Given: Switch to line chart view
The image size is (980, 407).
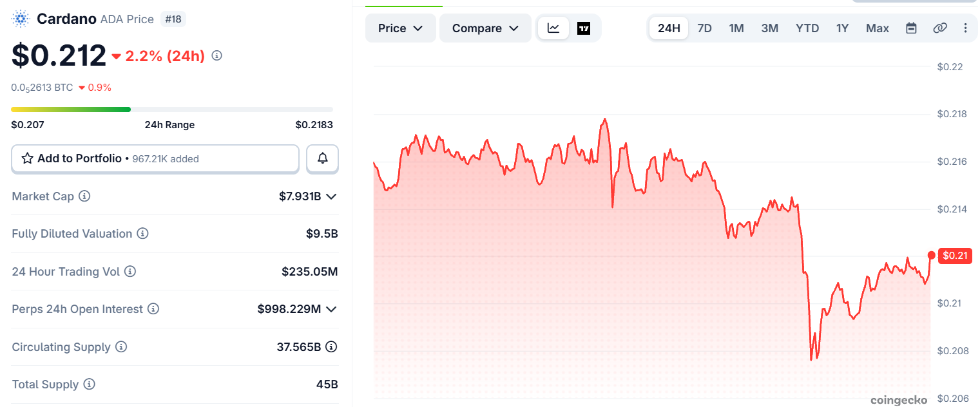Looking at the screenshot, I should (553, 28).
